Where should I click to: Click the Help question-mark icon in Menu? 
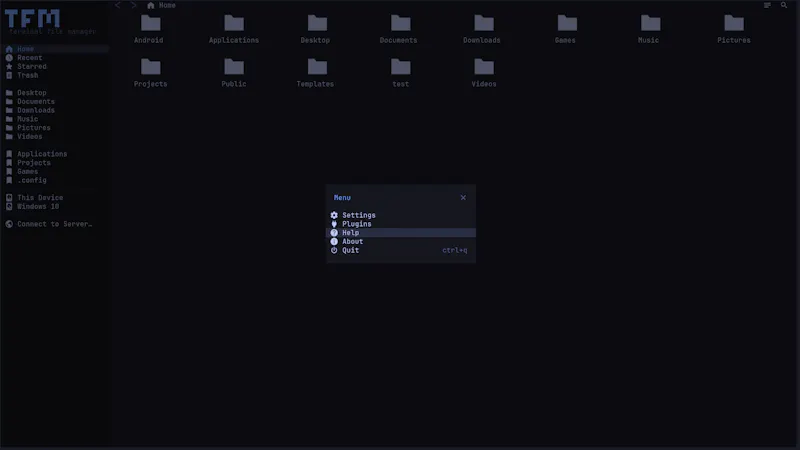[334, 233]
